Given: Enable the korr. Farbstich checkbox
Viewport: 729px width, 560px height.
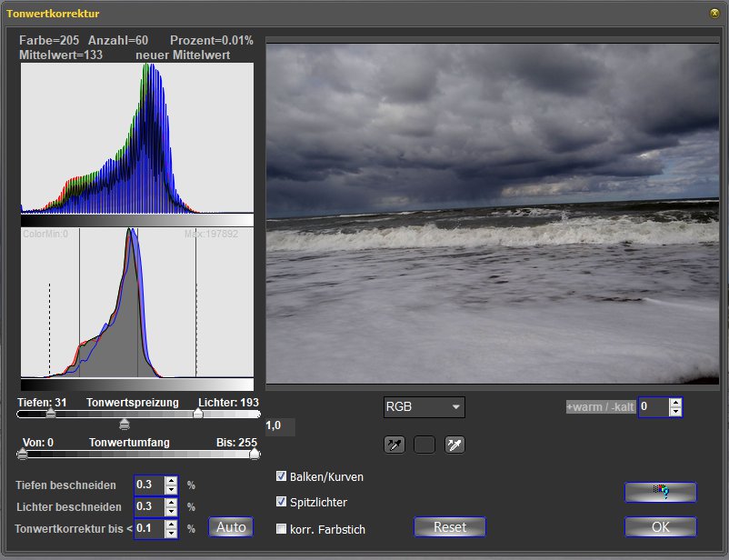Looking at the screenshot, I should (282, 528).
